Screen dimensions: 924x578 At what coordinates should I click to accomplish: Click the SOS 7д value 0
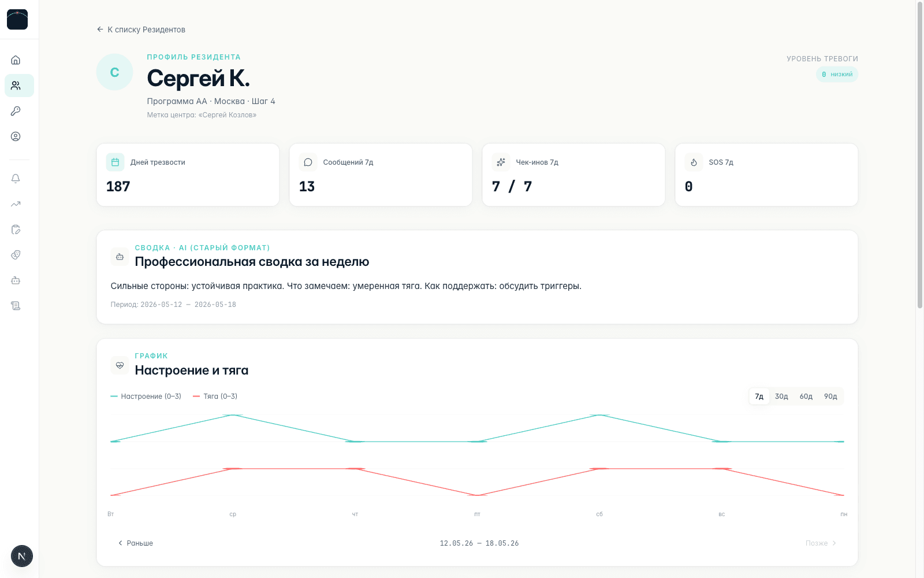click(689, 187)
